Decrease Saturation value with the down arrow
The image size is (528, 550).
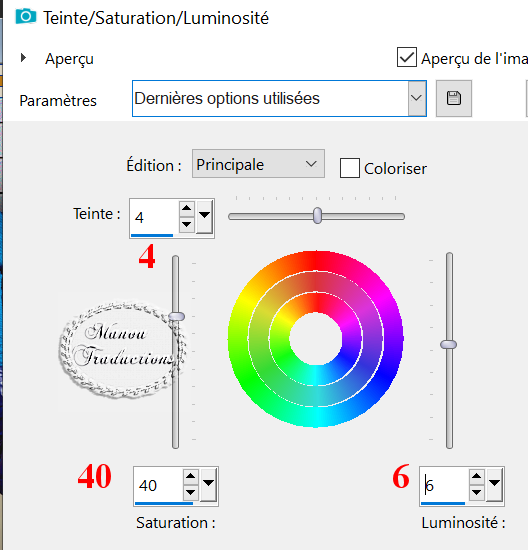191,492
